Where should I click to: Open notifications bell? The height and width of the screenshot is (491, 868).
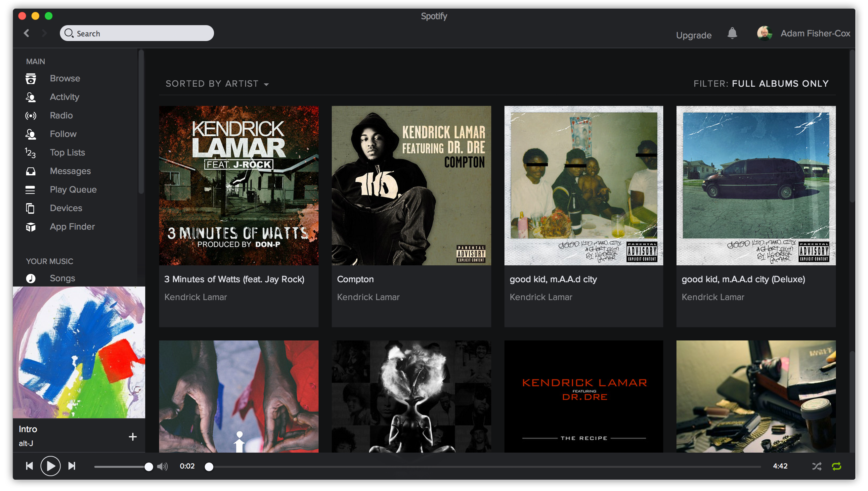[732, 33]
